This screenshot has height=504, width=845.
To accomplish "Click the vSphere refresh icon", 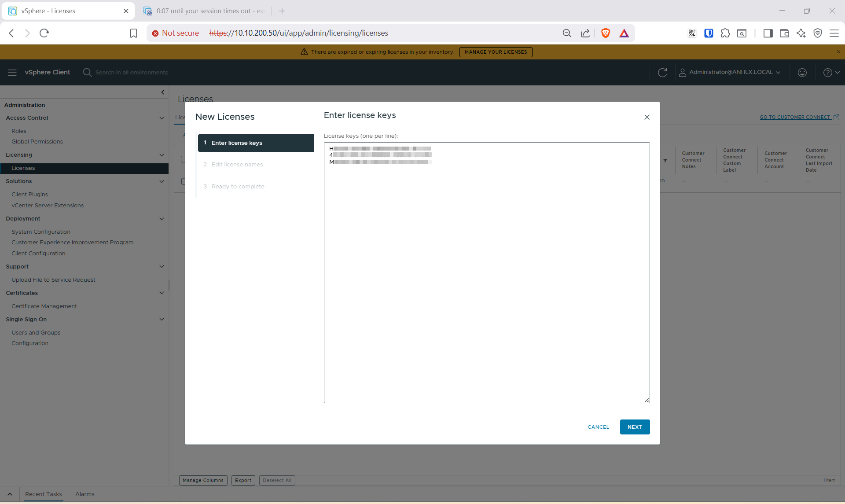I will 662,72.
